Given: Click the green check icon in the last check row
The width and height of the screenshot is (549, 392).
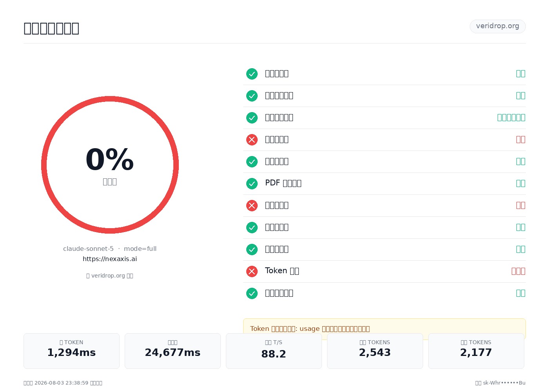Looking at the screenshot, I should (252, 293).
